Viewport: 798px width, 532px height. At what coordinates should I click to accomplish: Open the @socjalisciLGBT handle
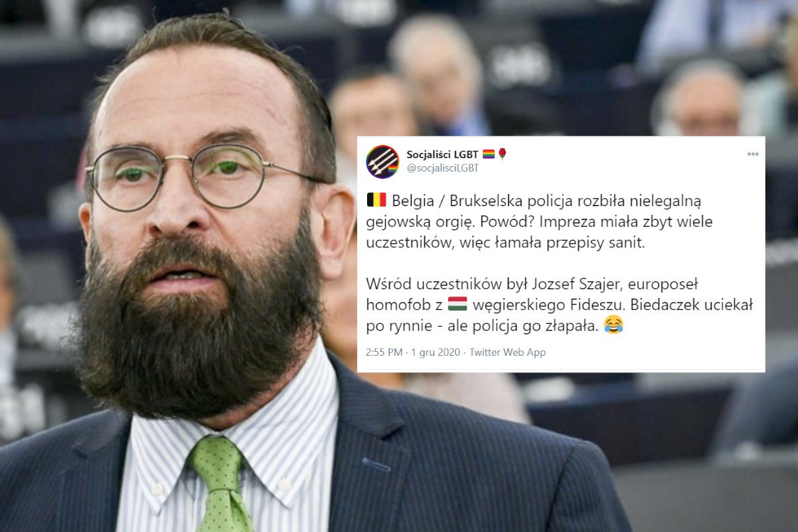coord(443,168)
